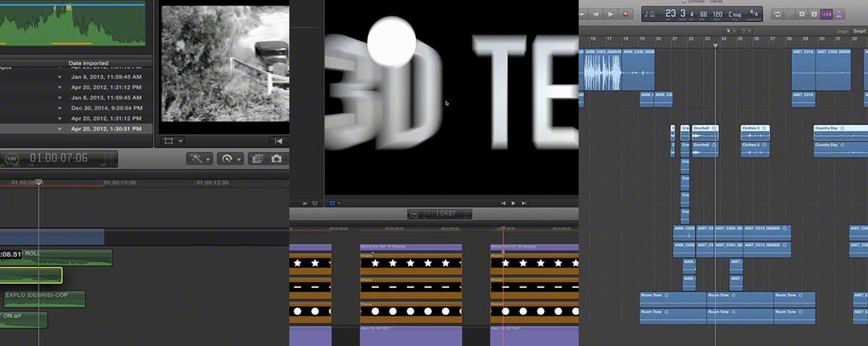Open the photos browser icon in Final Cut
868x346 pixels.
[257, 159]
